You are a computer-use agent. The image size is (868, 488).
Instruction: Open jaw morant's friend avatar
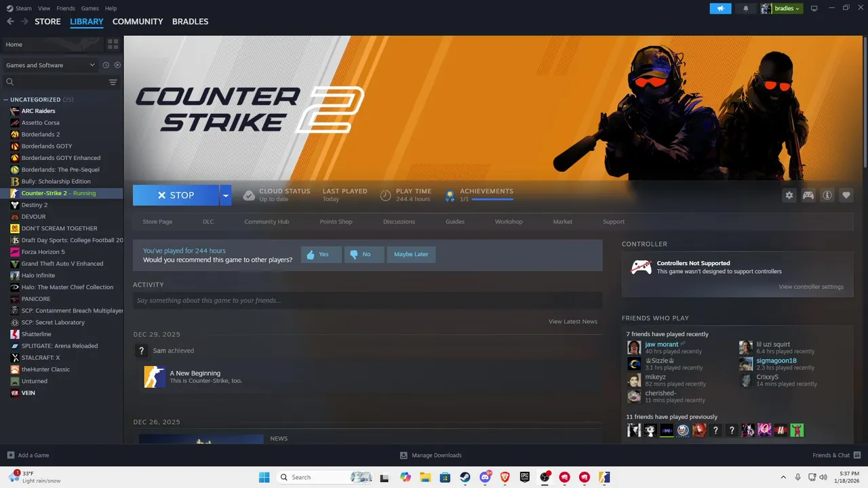coord(634,348)
